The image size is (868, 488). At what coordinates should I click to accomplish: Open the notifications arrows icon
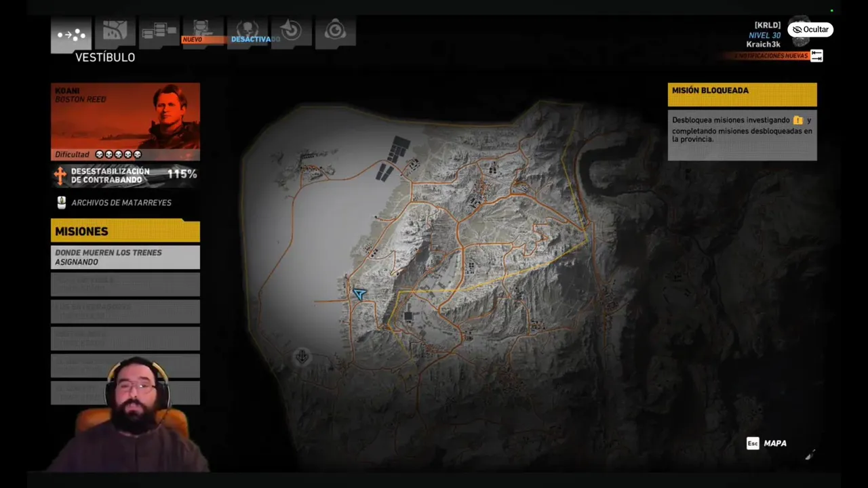click(x=816, y=56)
